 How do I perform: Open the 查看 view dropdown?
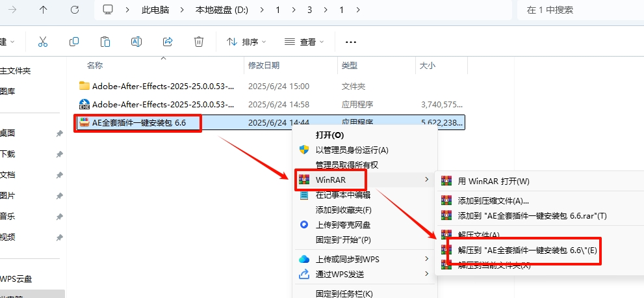[x=304, y=42]
